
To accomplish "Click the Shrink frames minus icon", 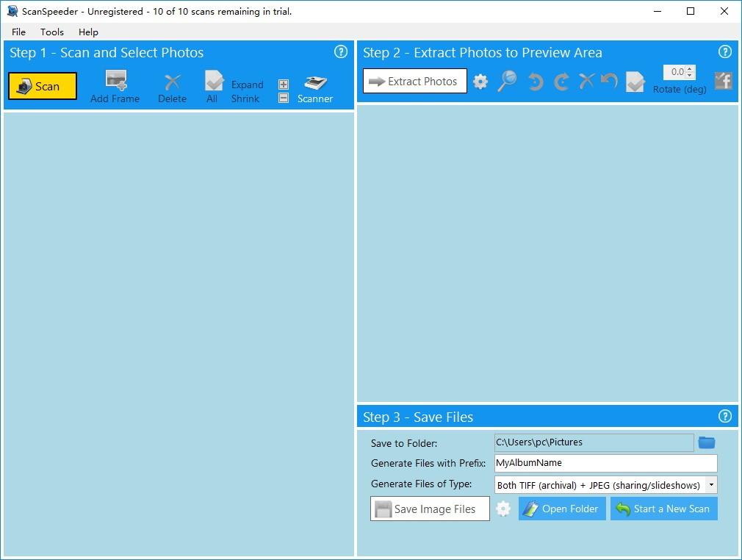I will 284,98.
